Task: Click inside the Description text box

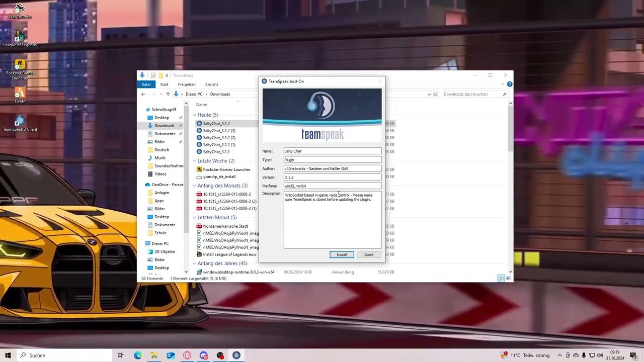Action: tap(333, 220)
